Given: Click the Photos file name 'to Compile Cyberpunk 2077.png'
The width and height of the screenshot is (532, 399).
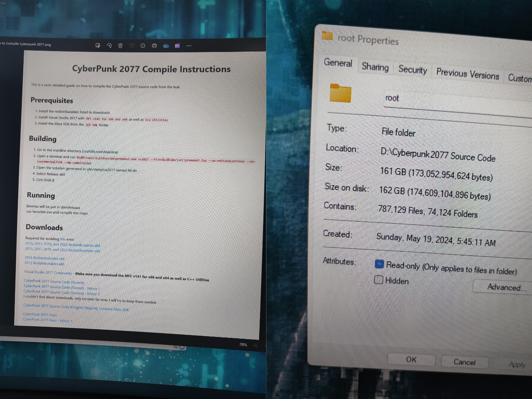Looking at the screenshot, I should (x=26, y=44).
